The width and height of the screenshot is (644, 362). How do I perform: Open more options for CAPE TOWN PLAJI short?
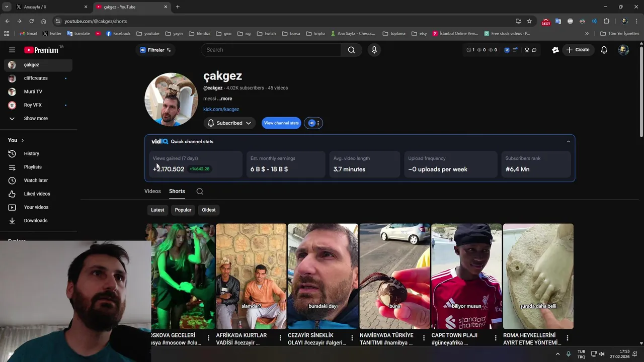[x=496, y=338]
